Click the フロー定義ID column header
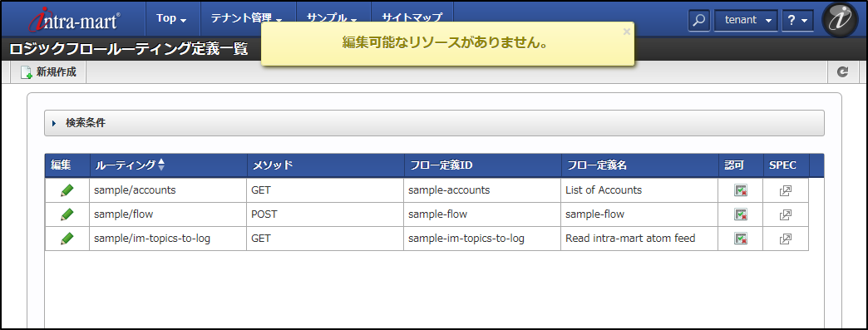This screenshot has width=868, height=330. 483,165
